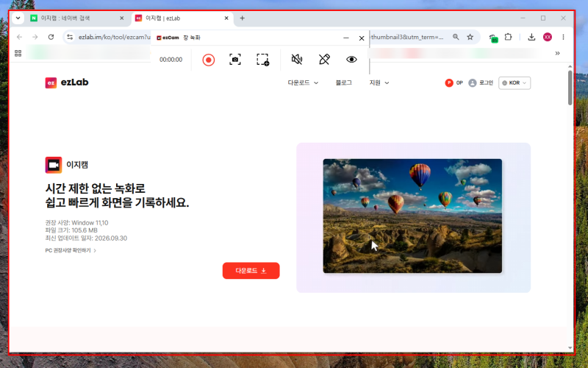Click the address bar URL ezlab.im
Image resolution: width=588 pixels, height=368 pixels.
click(x=115, y=38)
